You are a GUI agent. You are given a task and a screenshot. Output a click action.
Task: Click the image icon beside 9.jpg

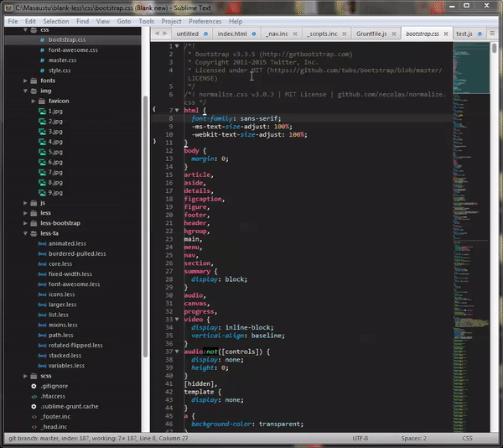42,193
